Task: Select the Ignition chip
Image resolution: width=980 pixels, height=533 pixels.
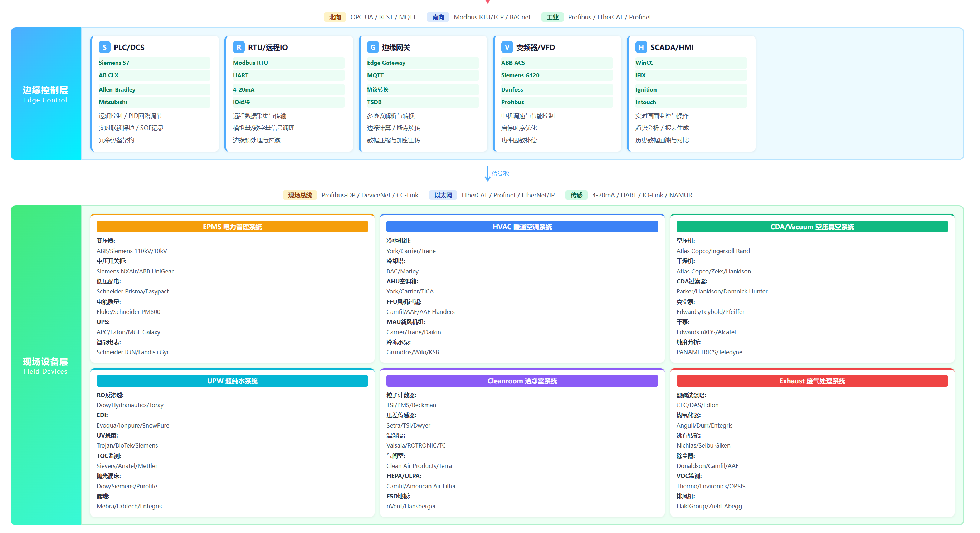Action: [691, 89]
